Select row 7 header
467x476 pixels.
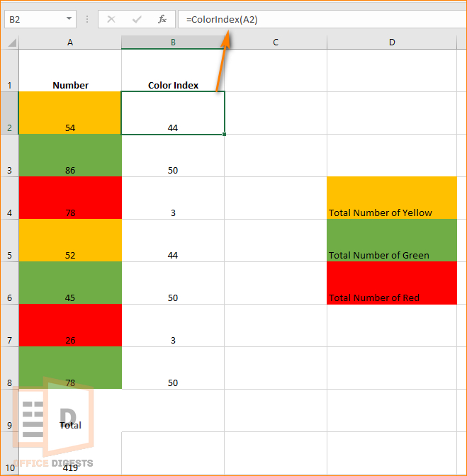click(10, 325)
